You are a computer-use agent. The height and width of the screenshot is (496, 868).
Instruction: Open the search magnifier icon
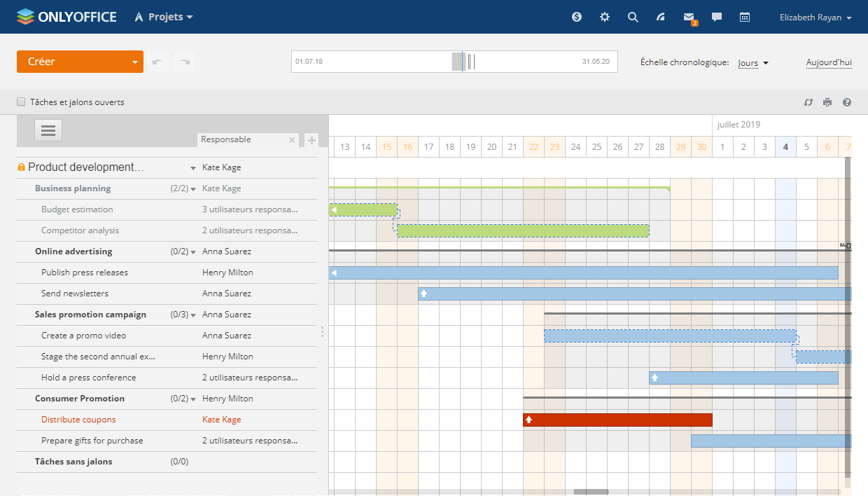pos(633,17)
